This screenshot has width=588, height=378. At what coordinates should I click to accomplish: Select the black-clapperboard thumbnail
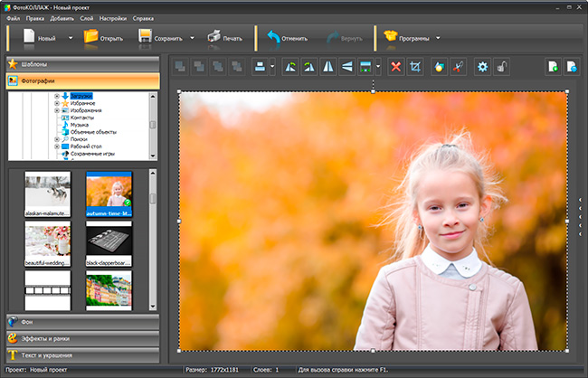(109, 243)
